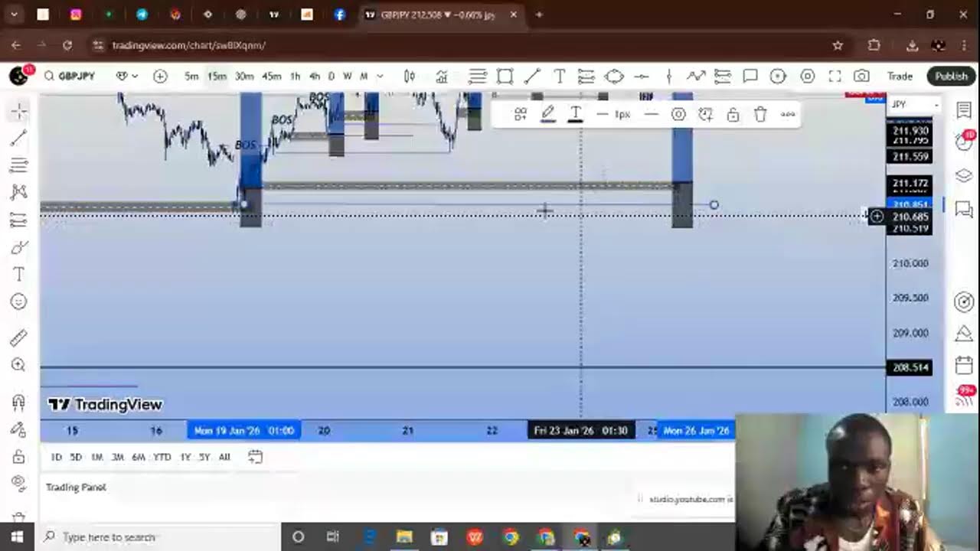Open the economic calendar icon
Screen dimensions: 980x551
(964, 365)
